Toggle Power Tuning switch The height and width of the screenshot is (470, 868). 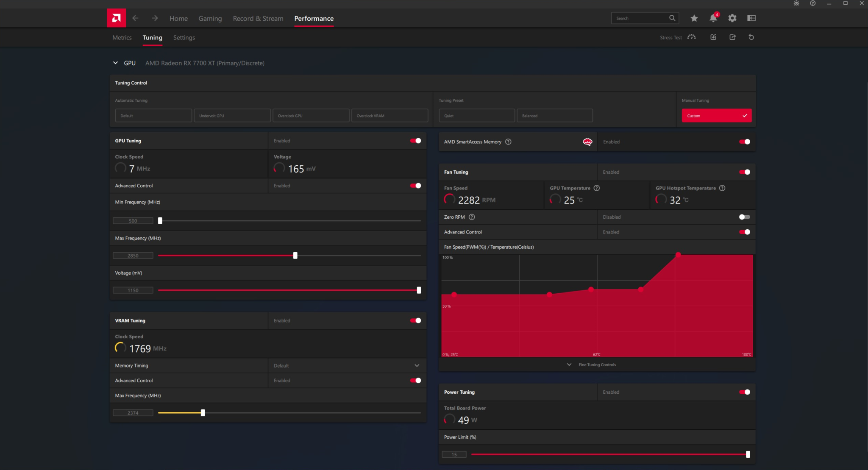(745, 392)
